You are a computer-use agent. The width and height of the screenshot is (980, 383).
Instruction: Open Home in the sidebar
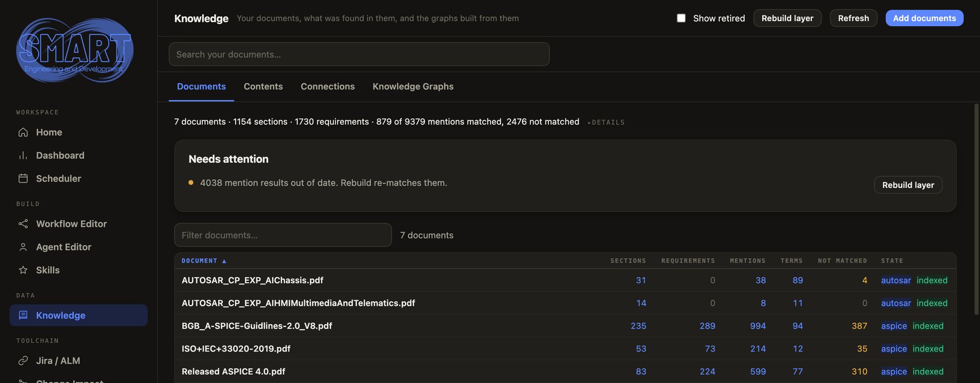click(x=78, y=132)
